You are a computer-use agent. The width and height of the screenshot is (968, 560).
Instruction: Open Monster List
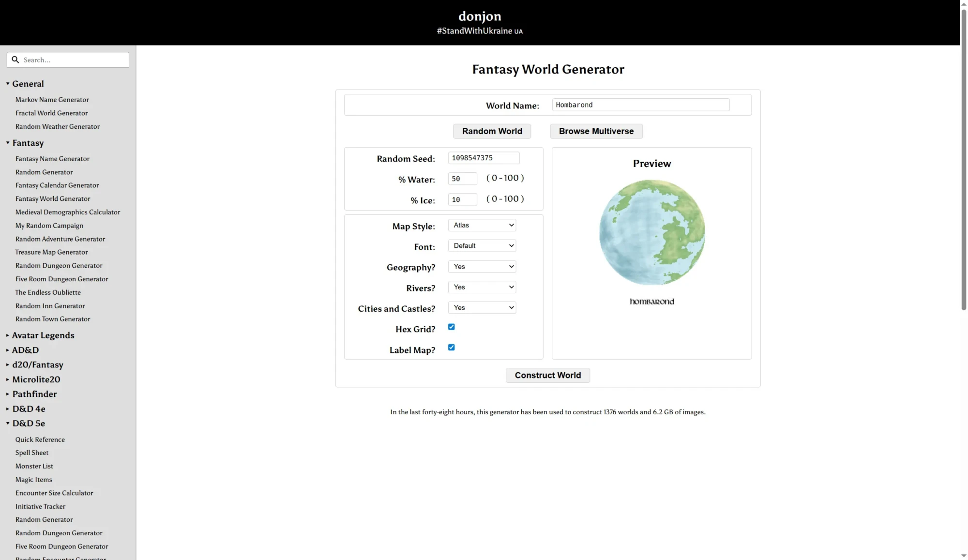34,466
